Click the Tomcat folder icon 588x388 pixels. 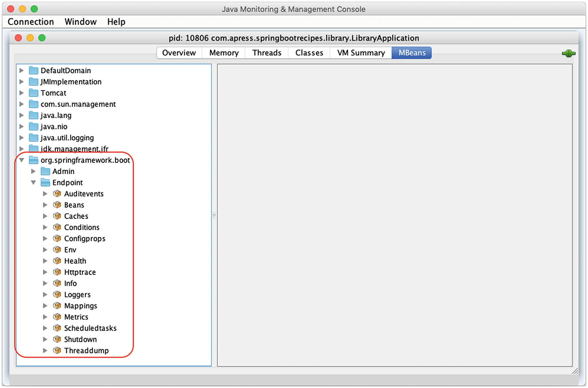click(x=33, y=93)
